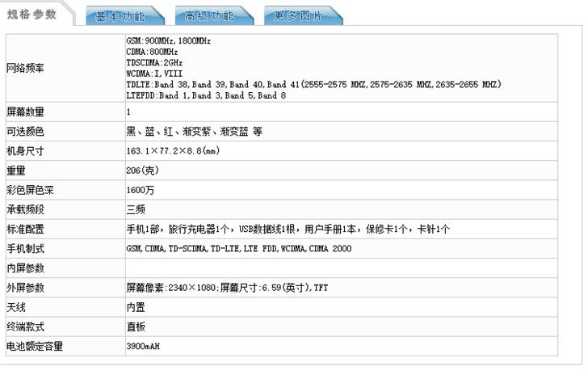Click the TDLTE band list line
Image resolution: width=588 pixels, height=375 pixels.
313,84
